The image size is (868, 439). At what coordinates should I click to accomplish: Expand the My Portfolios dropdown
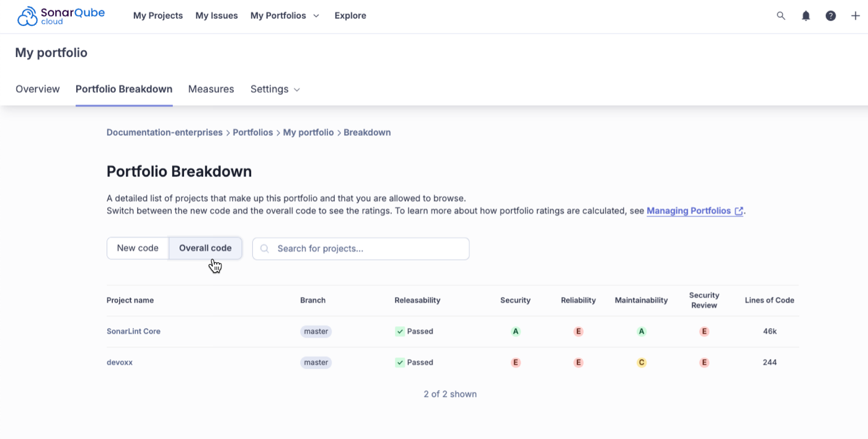pos(285,16)
